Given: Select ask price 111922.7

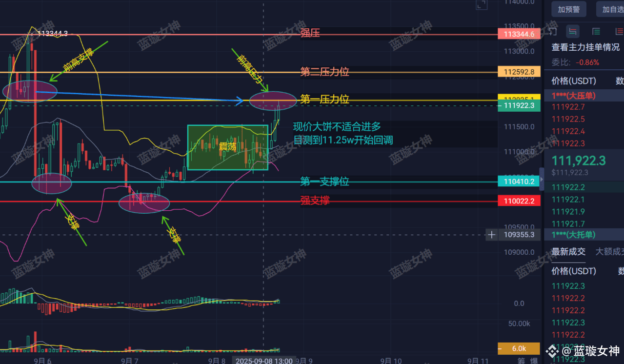Looking at the screenshot, I should click(x=568, y=107).
